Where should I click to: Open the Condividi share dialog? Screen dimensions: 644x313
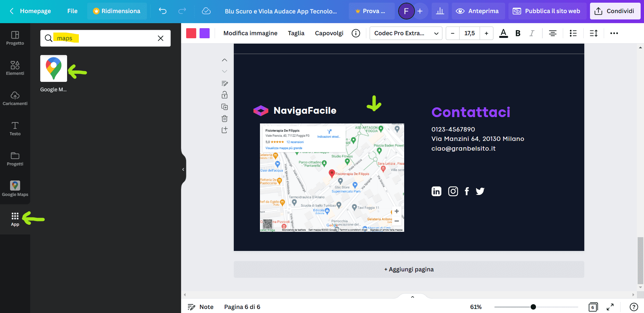(615, 11)
